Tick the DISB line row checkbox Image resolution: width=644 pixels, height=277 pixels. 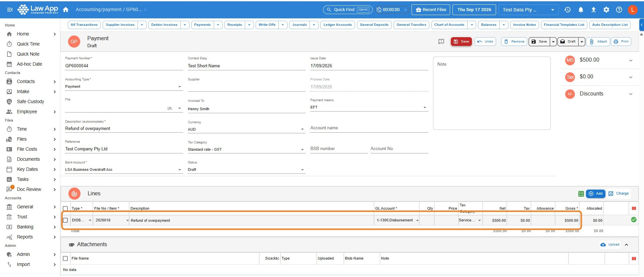point(65,220)
